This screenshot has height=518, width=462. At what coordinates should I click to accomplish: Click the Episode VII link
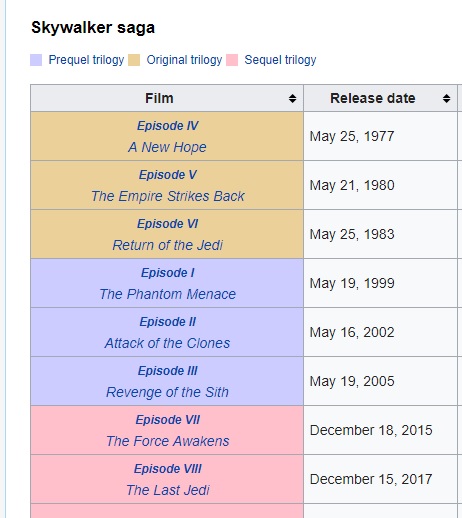tap(168, 420)
